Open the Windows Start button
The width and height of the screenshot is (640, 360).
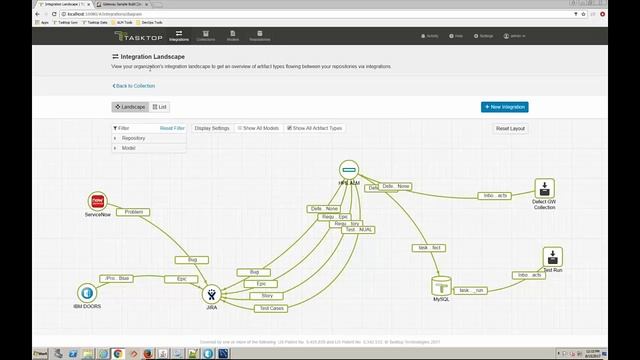pyautogui.click(x=40, y=353)
